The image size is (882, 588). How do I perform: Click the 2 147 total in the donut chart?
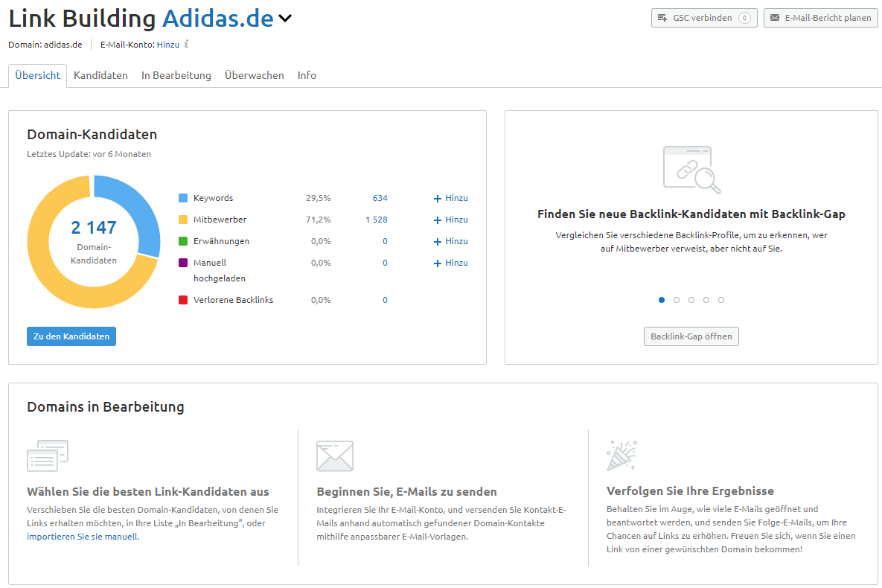[93, 227]
